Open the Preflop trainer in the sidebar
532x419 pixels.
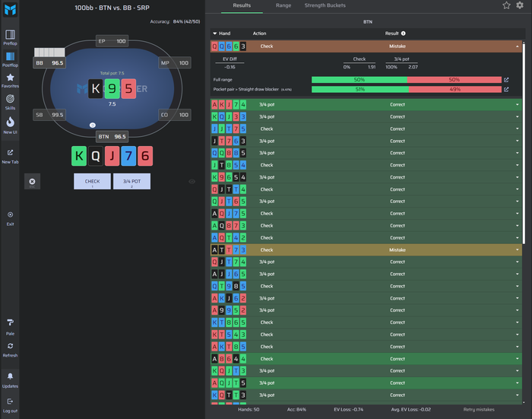point(10,37)
